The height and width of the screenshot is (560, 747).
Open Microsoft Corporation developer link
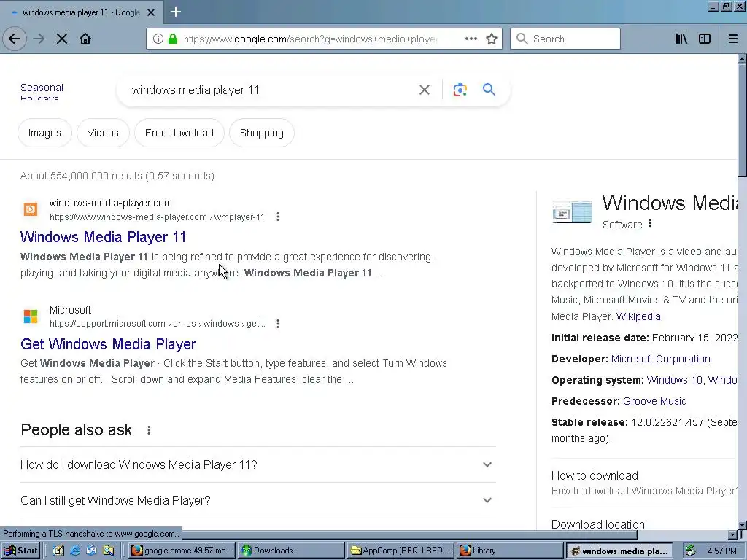point(660,359)
